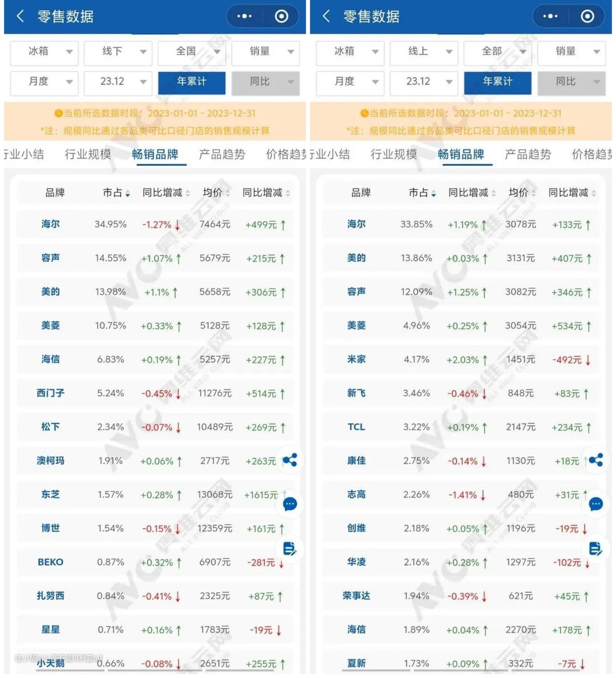This screenshot has width=616, height=678.
Task: Sort by 市占 column in left table
Action: coord(116,193)
